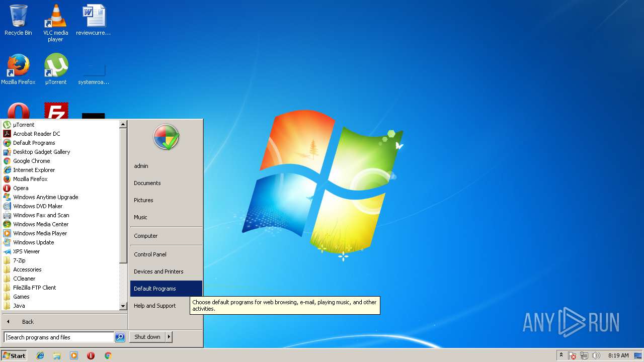Open Windows Explorer from the taskbar
The height and width of the screenshot is (362, 644).
[x=57, y=355]
